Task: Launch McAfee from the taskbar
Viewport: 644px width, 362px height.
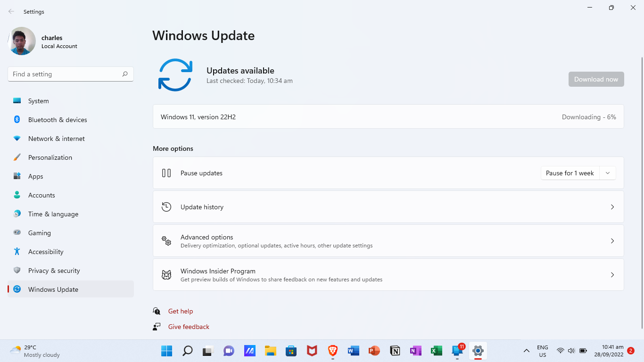Action: coord(312,351)
